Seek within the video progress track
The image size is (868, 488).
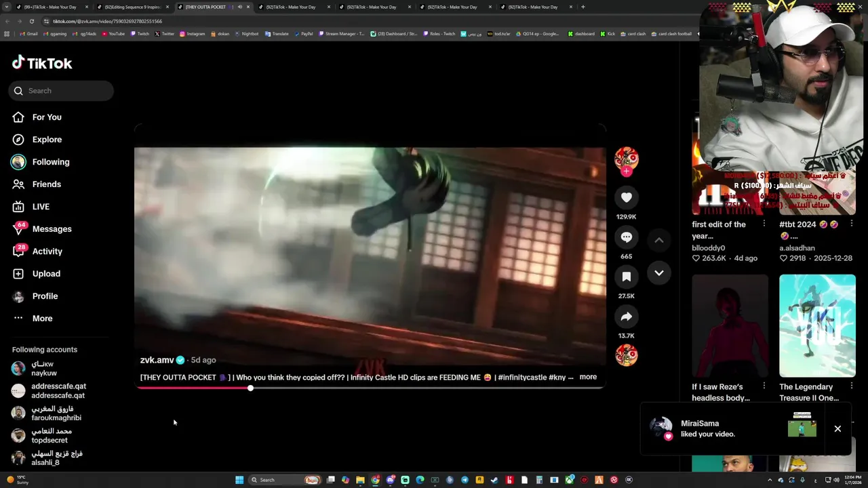(370, 388)
